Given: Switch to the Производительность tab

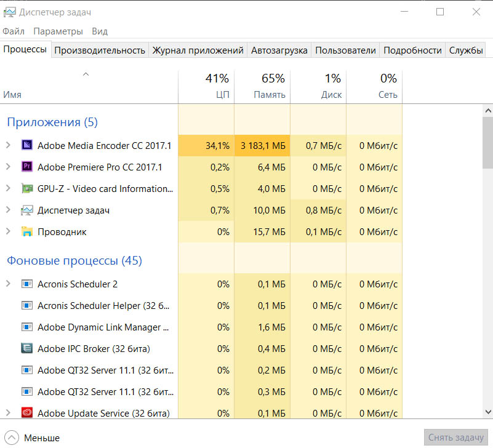Looking at the screenshot, I should tap(100, 50).
